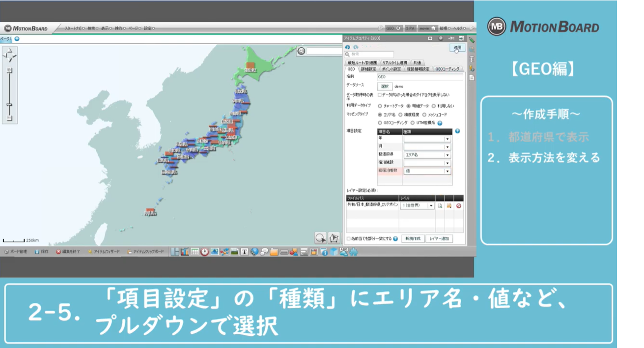This screenshot has height=348, width=644.
Task: Switch to the 詳細設定 tab
Action: [368, 69]
